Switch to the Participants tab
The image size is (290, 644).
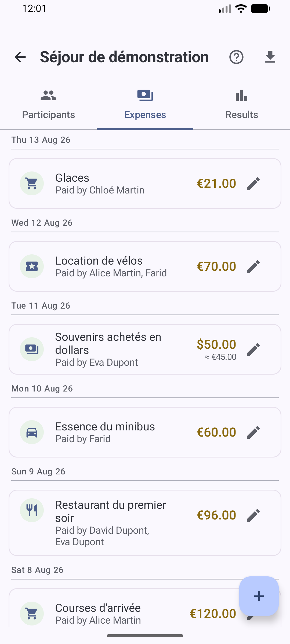click(48, 105)
